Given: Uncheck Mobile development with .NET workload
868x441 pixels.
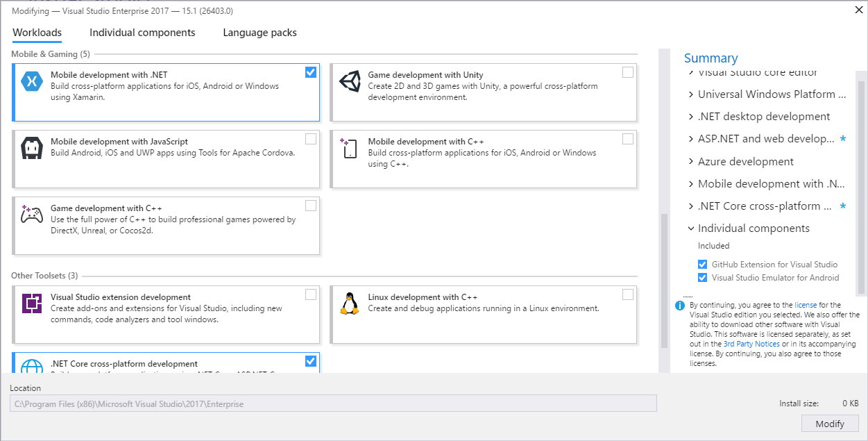Looking at the screenshot, I should pos(311,72).
